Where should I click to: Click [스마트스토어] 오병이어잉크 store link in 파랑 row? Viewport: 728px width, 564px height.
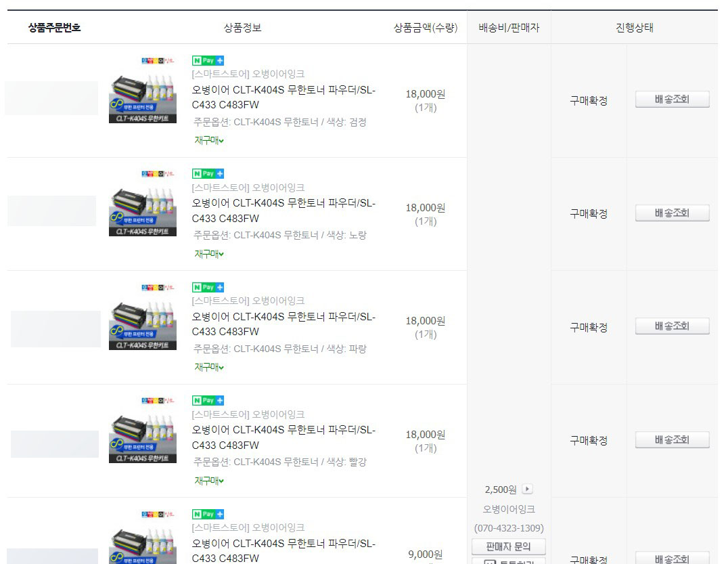(x=248, y=301)
